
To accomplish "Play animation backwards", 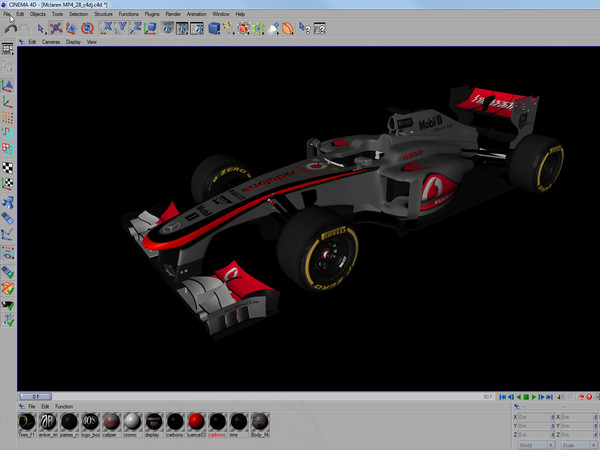I will point(518,397).
